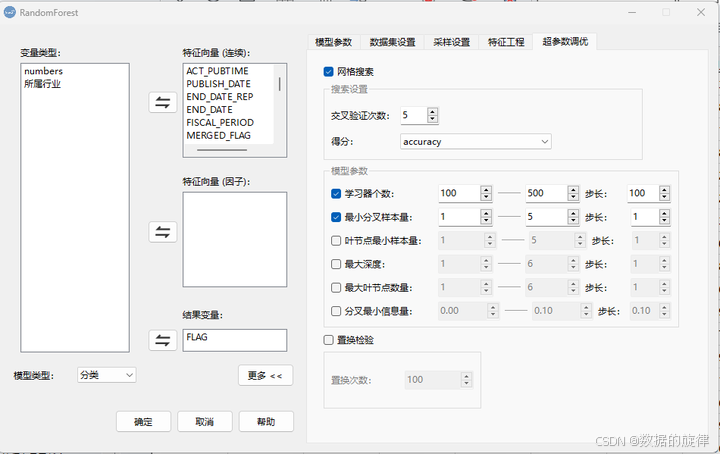Open the 得分 accuracy dropdown
Image resolution: width=720 pixels, height=454 pixels.
tap(475, 141)
